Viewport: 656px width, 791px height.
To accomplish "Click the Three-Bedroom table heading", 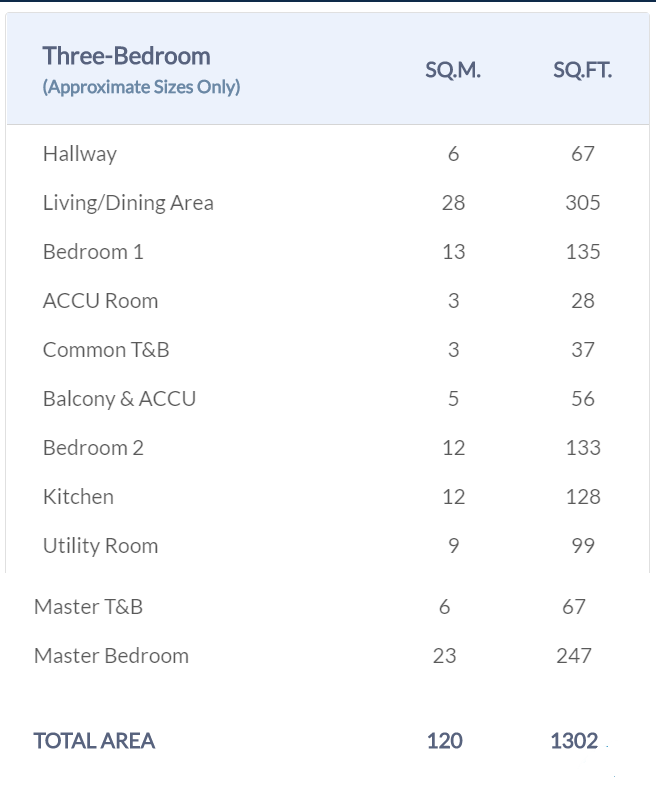I will (x=126, y=56).
